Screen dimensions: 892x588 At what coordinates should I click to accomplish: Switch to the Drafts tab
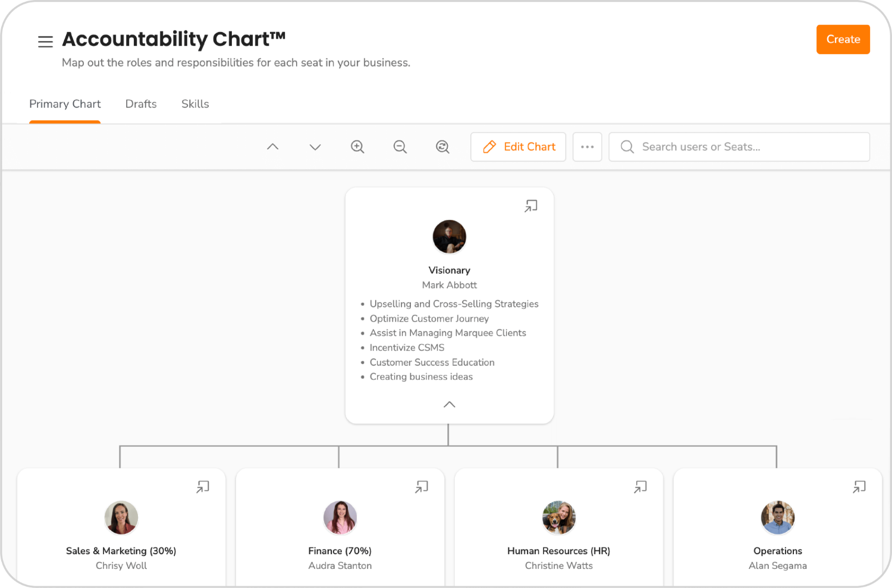(140, 104)
